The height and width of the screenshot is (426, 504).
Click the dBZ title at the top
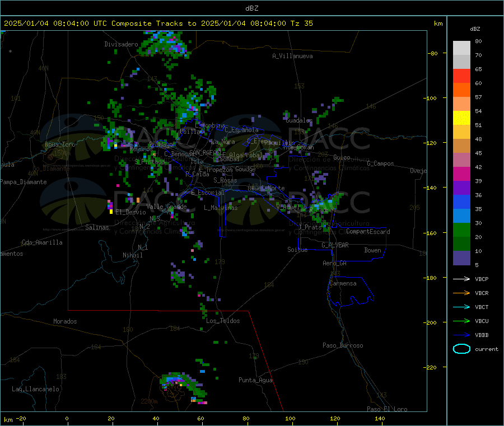[251, 8]
